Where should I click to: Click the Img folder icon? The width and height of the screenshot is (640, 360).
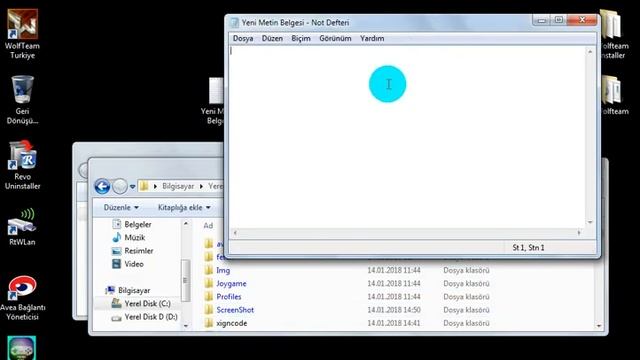pyautogui.click(x=209, y=270)
